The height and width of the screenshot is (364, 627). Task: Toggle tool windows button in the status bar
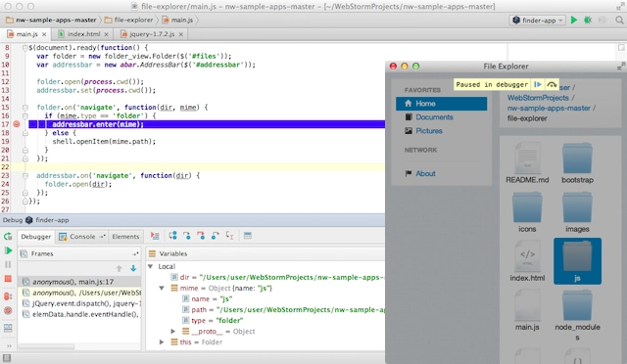pos(7,358)
